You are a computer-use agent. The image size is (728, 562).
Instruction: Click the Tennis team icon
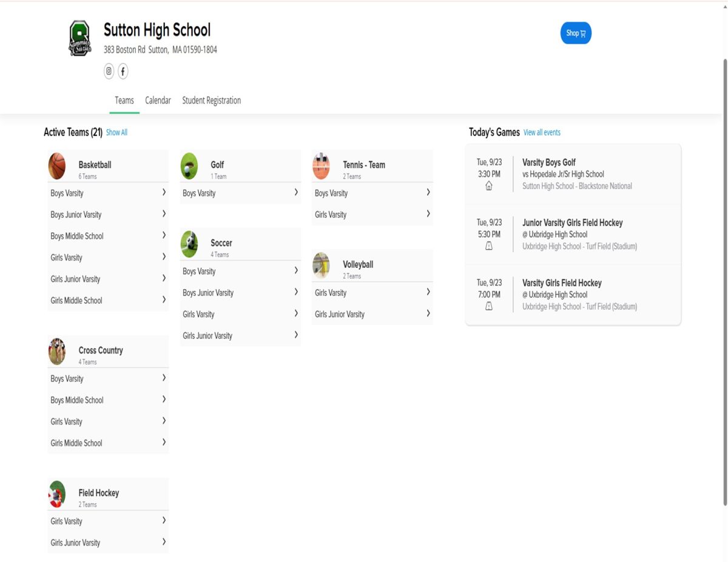pyautogui.click(x=322, y=166)
